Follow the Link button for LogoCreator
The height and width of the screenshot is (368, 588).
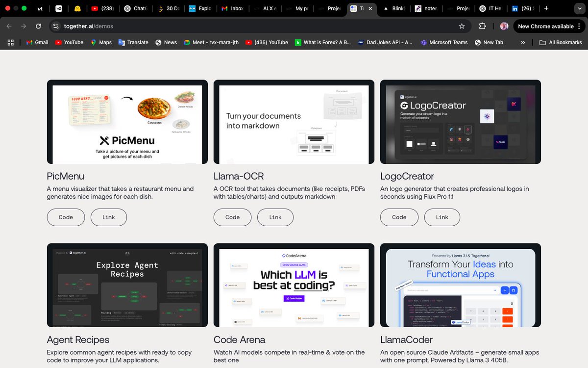(442, 217)
